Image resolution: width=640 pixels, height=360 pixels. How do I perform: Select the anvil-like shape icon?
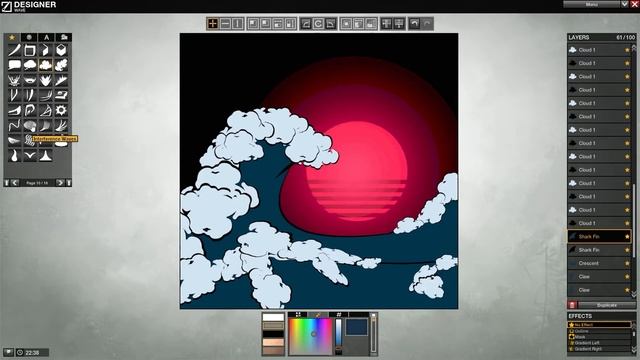pyautogui.click(x=61, y=95)
